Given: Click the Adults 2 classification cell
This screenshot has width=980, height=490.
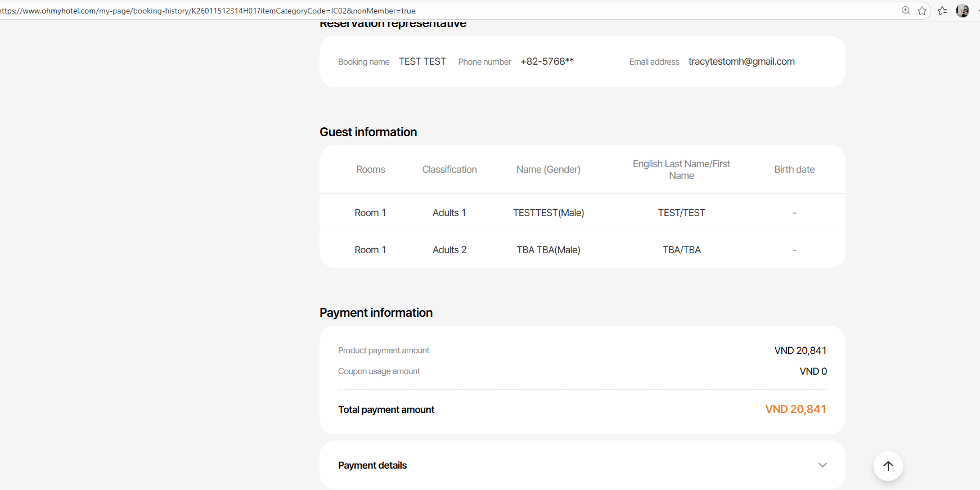Looking at the screenshot, I should (x=449, y=250).
